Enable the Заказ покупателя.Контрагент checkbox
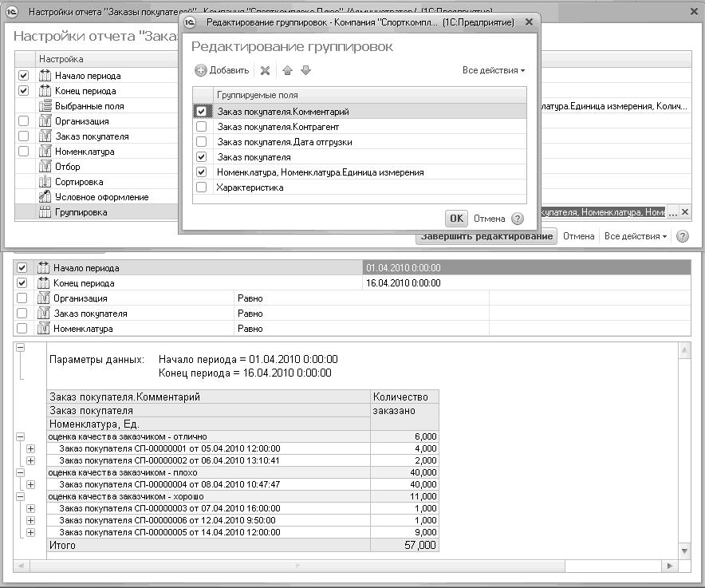This screenshot has width=705, height=588. pyautogui.click(x=201, y=127)
